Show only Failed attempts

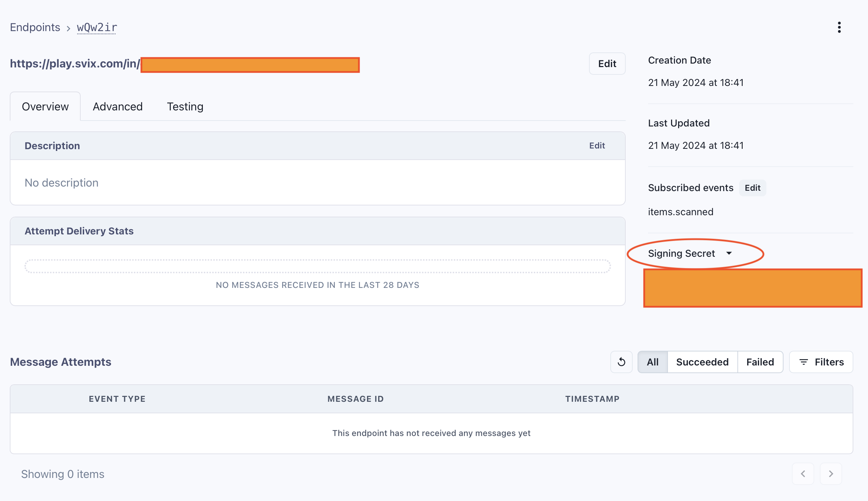760,362
